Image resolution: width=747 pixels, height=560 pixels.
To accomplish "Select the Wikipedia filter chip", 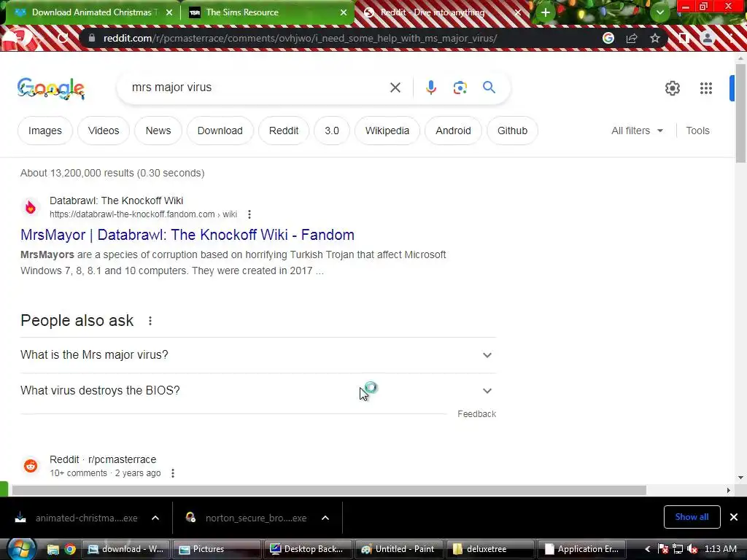I will coord(387,131).
